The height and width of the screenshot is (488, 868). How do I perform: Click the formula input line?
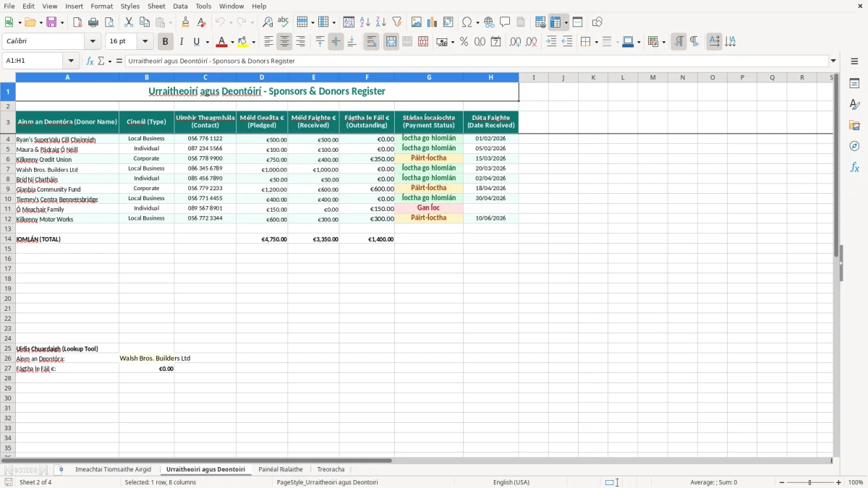click(x=477, y=61)
